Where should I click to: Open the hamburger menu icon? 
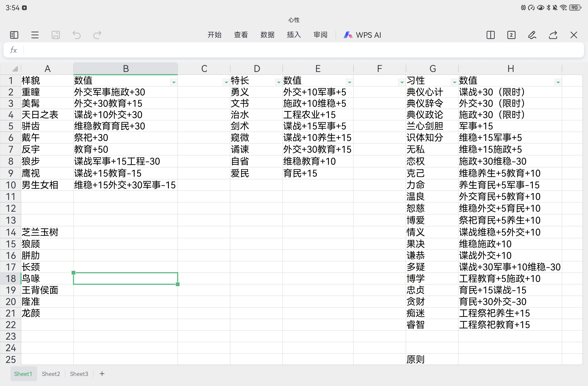[x=35, y=35]
